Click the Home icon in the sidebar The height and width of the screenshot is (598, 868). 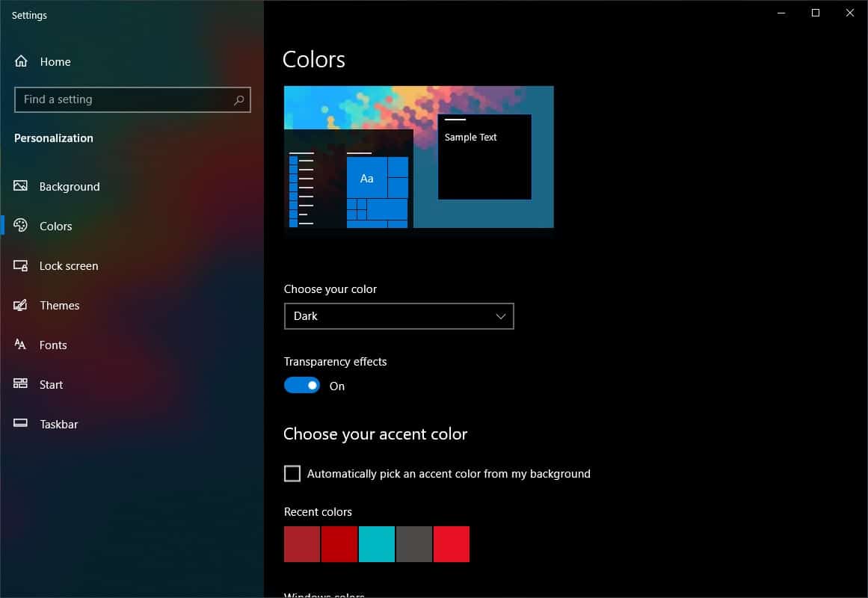point(21,61)
